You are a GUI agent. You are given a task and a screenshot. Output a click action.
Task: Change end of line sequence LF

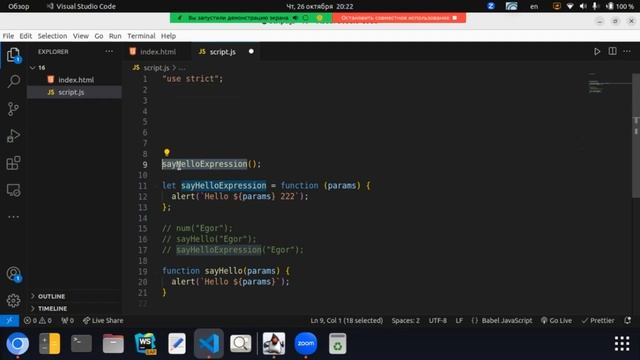click(459, 320)
